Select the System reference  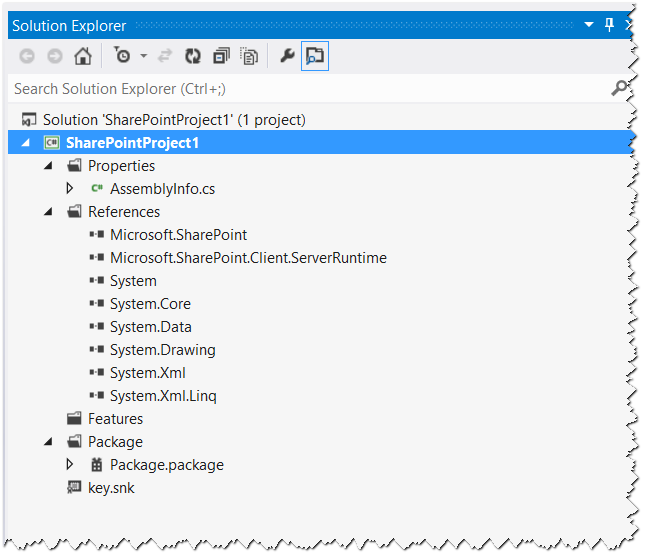tap(133, 281)
